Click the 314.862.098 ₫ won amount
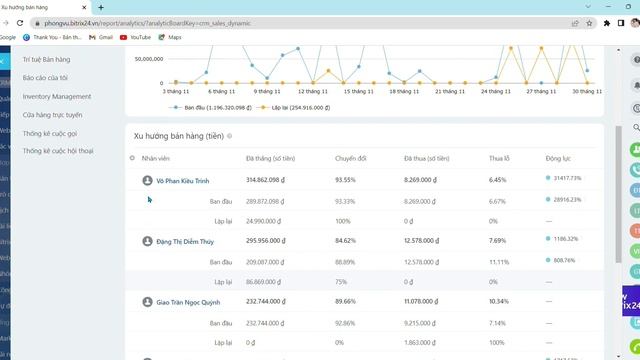The width and height of the screenshot is (640, 360). coord(265,180)
